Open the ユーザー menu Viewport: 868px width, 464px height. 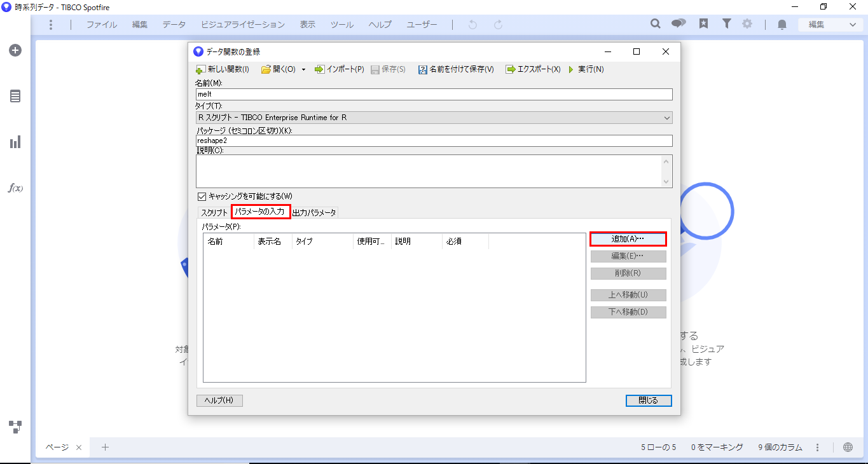click(422, 25)
